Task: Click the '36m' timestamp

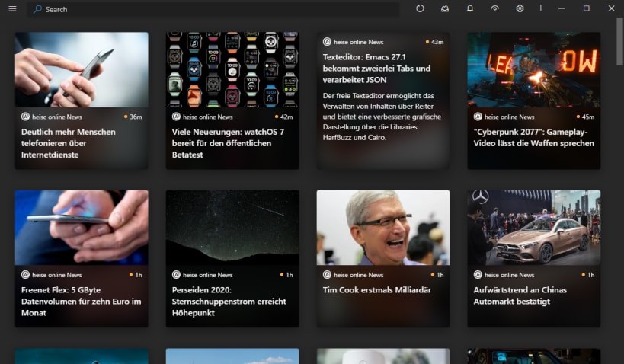Action: [x=136, y=117]
